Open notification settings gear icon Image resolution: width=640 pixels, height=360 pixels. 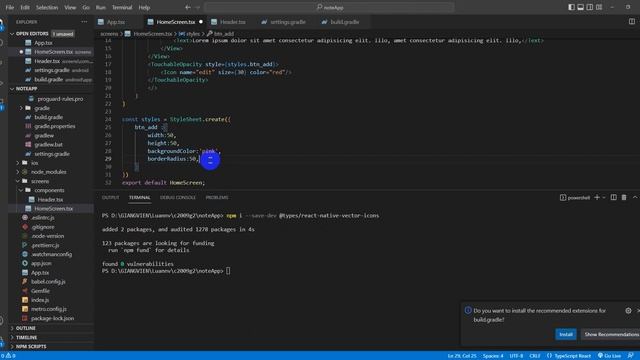[628, 311]
